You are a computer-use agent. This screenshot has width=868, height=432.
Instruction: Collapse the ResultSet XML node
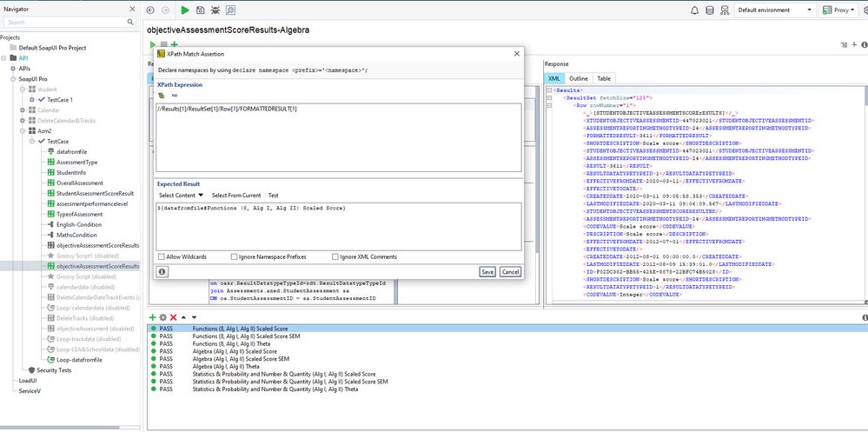click(549, 97)
